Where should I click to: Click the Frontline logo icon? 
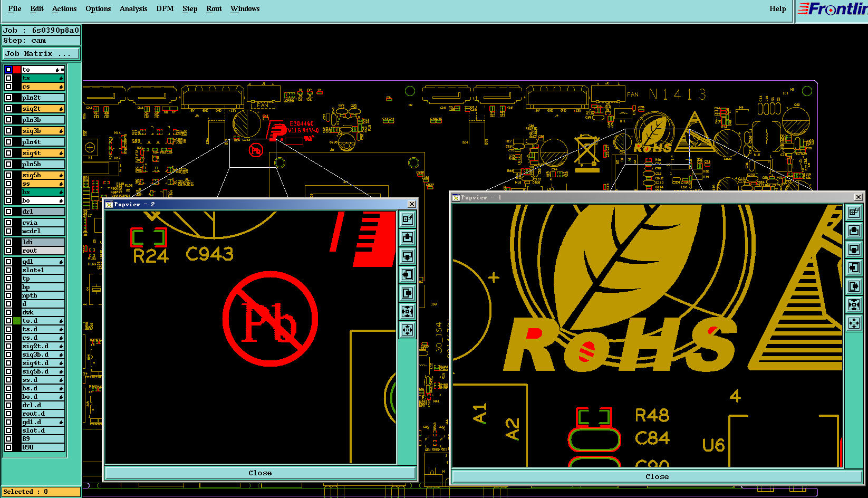pos(832,9)
